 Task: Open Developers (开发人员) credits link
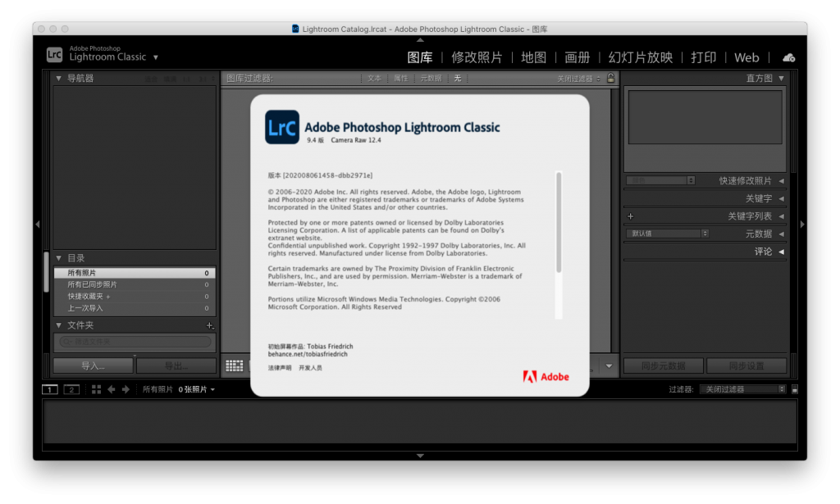point(311,368)
